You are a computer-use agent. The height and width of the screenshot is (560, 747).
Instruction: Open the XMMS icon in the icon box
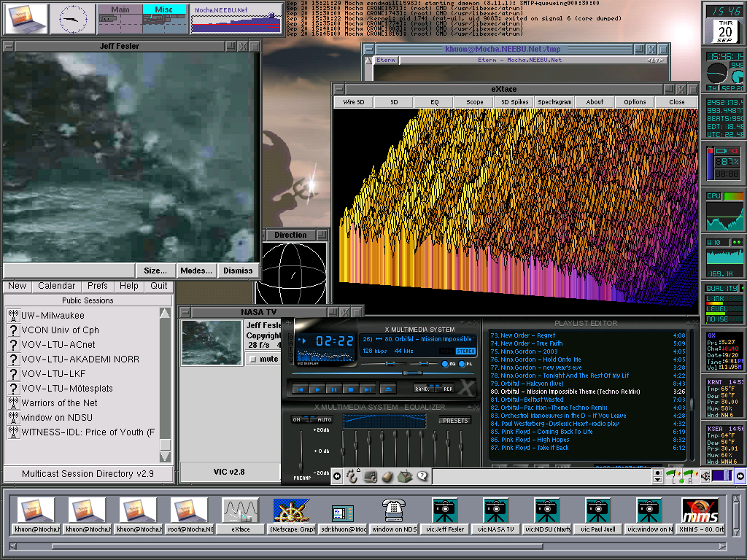[x=700, y=516]
